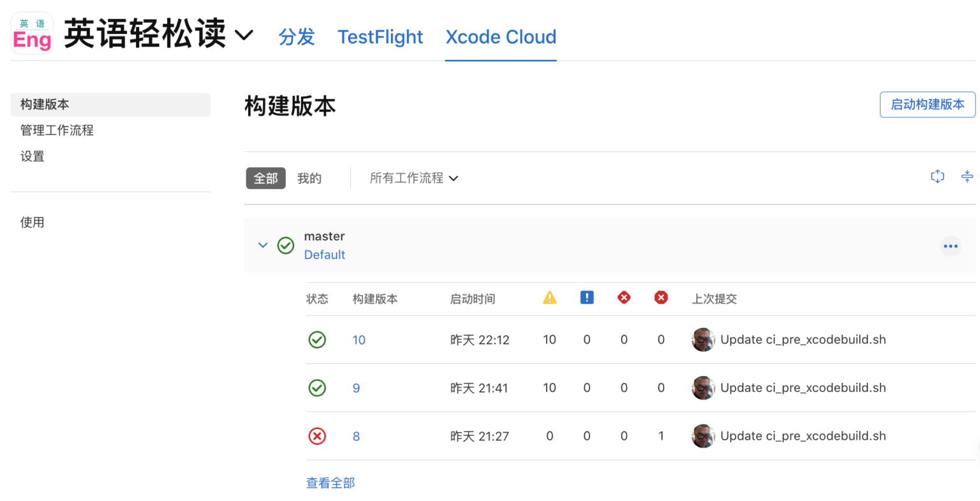This screenshot has height=501, width=980.
Task: Click the green success status of build 10
Action: point(317,340)
